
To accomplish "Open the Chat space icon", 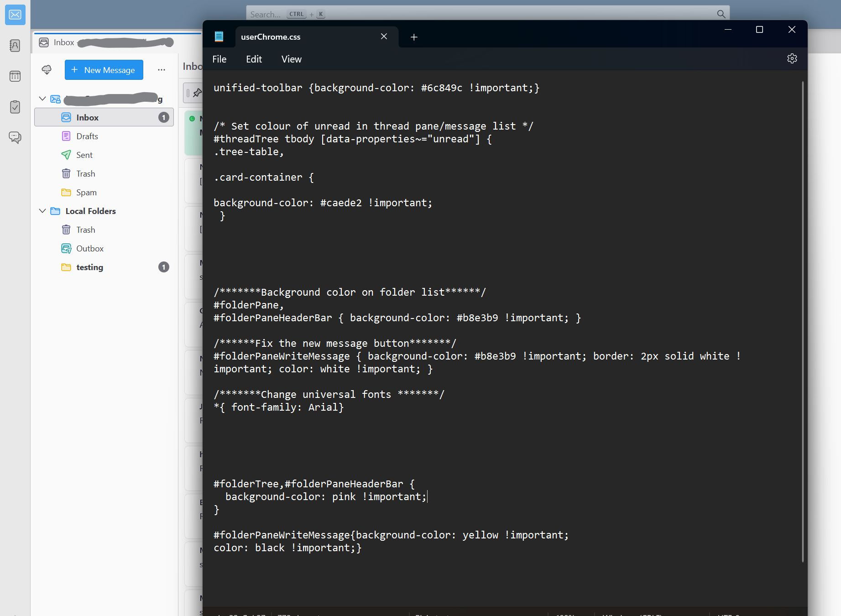I will click(15, 137).
